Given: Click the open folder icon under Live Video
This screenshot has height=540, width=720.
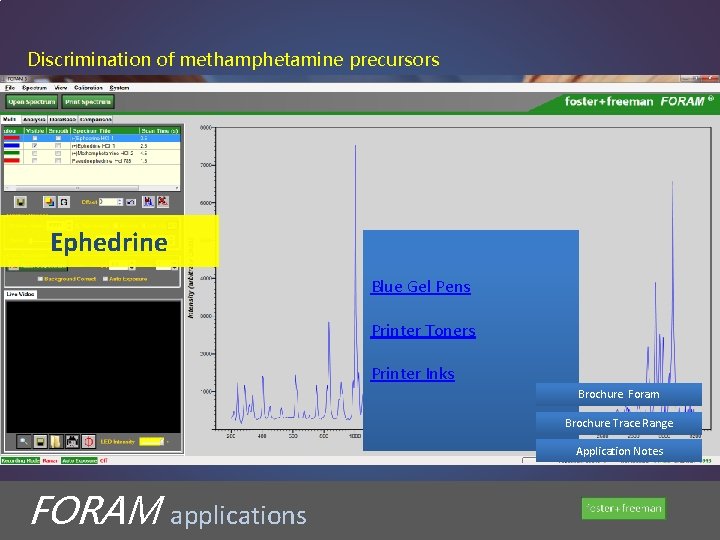Looking at the screenshot, I should click(56, 442).
